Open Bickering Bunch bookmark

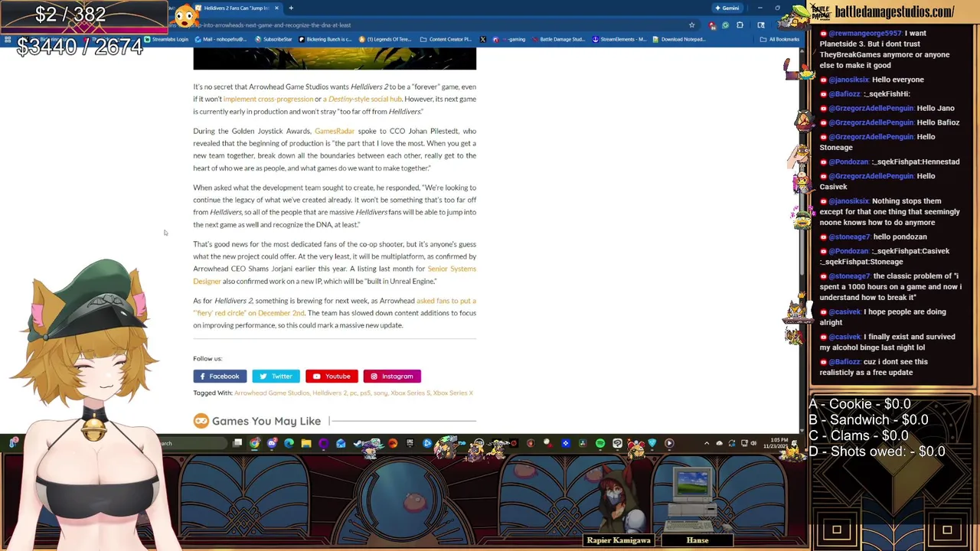click(325, 39)
